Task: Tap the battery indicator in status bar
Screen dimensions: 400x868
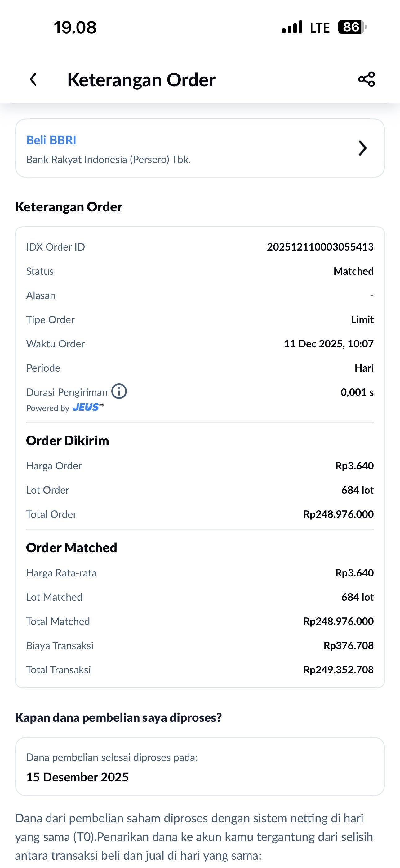Action: [352, 27]
